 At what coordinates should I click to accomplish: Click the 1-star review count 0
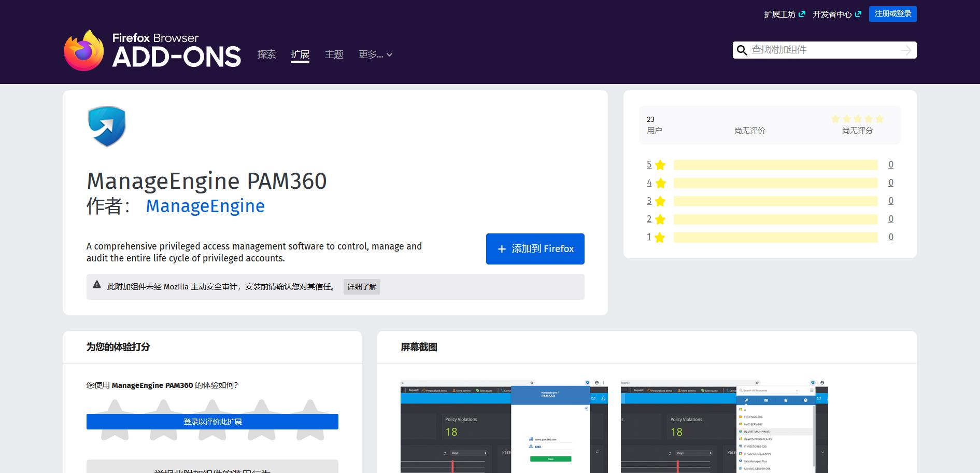pos(891,237)
